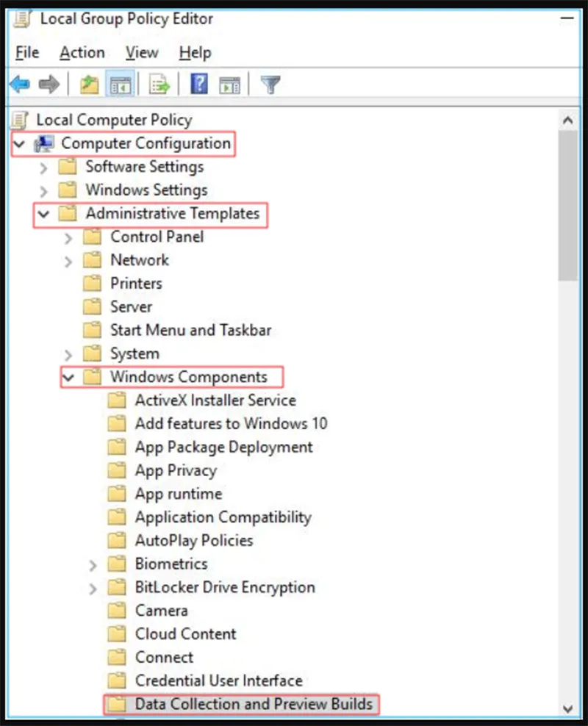Select Data Collection and Preview Builds
The width and height of the screenshot is (588, 726).
[x=254, y=704]
